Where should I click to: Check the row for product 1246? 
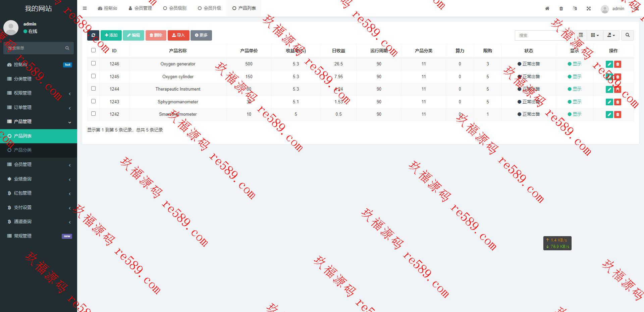[x=93, y=63]
